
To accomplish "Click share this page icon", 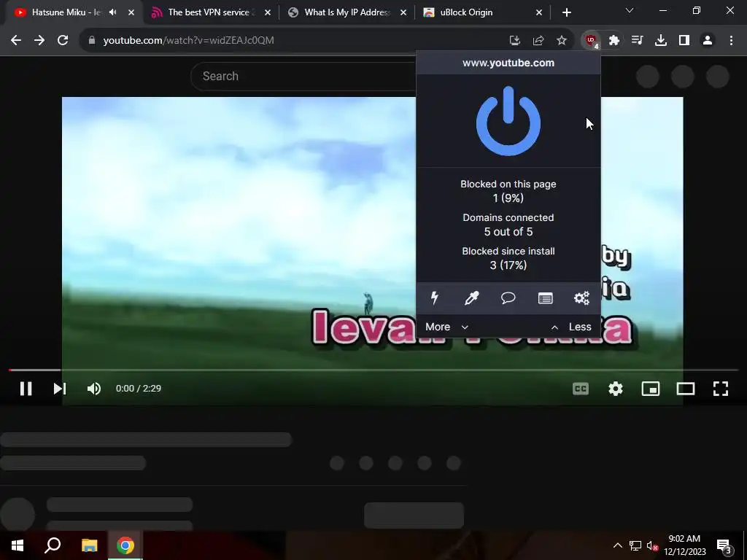I will click(538, 41).
